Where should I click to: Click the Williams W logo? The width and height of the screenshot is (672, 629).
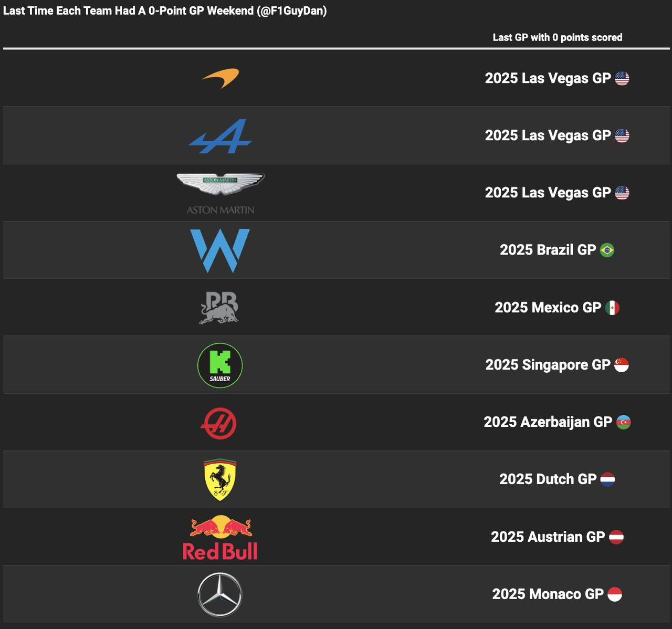click(x=220, y=250)
